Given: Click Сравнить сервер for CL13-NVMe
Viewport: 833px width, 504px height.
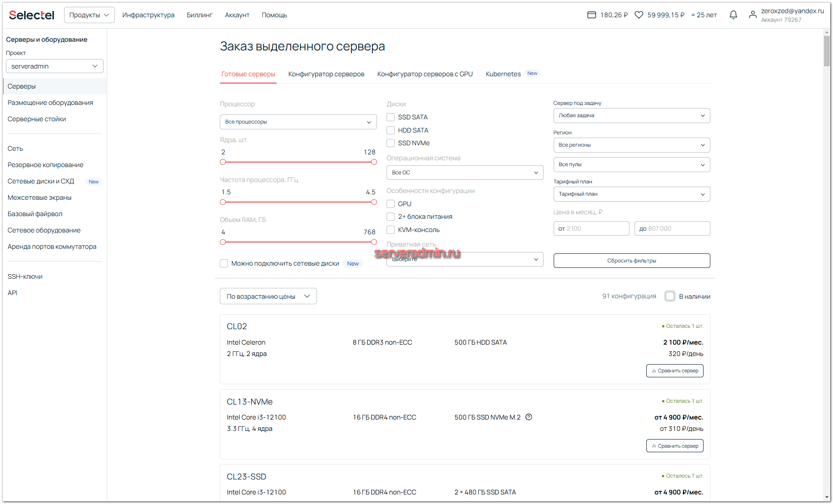Looking at the screenshot, I should point(674,446).
